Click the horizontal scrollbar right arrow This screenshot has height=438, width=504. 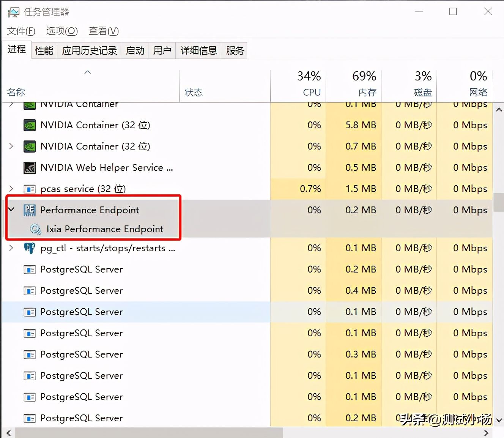(487, 433)
